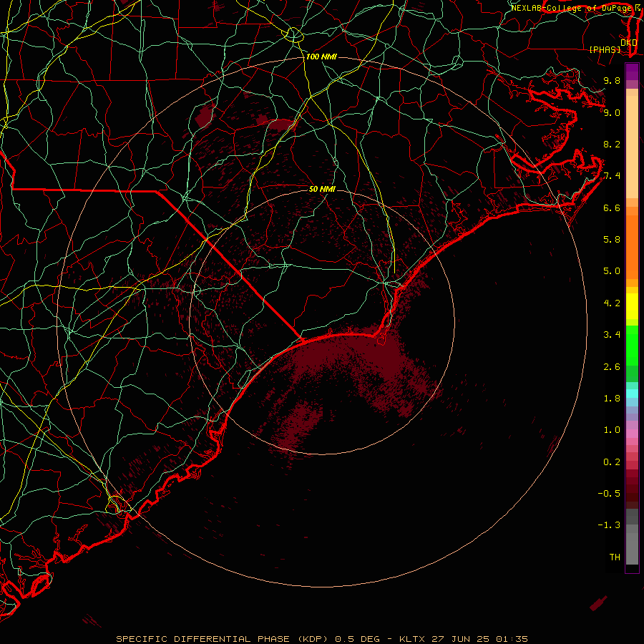The height and width of the screenshot is (644, 644).
Task: Select the 3.4 scale value
Action: point(612,335)
